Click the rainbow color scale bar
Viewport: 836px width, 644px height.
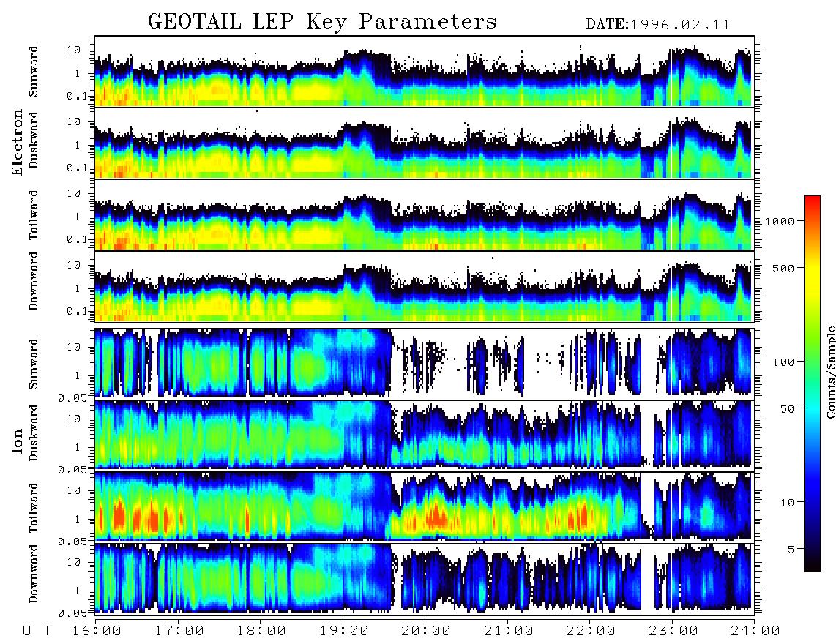pos(813,384)
